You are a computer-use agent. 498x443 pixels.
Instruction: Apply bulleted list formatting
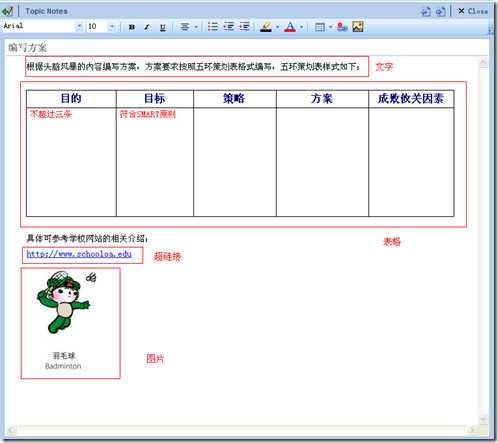213,26
